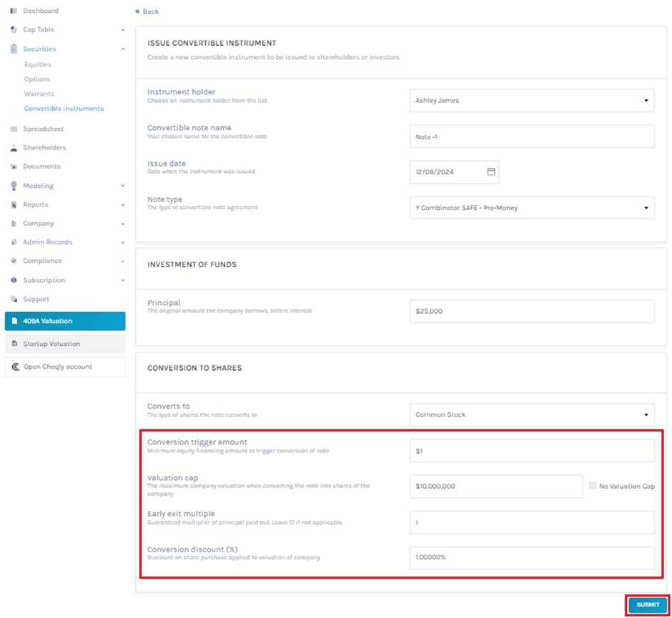Click the Reports icon in sidebar
672x618 pixels.
click(14, 205)
